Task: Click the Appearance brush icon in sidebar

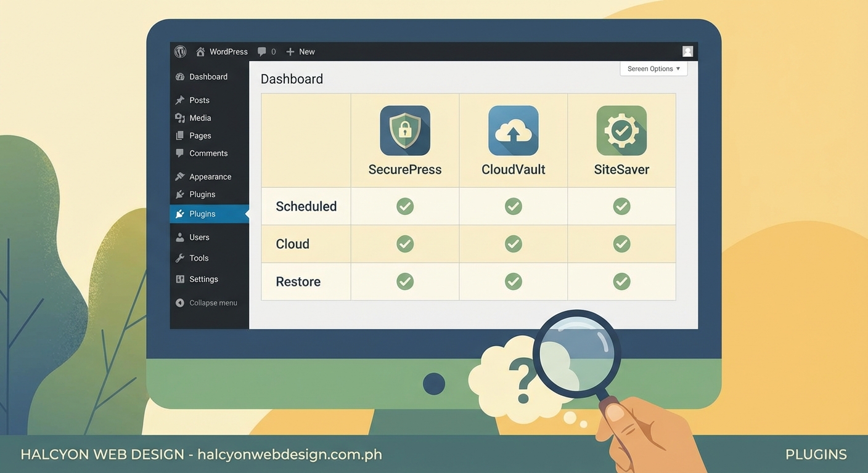Action: click(179, 176)
